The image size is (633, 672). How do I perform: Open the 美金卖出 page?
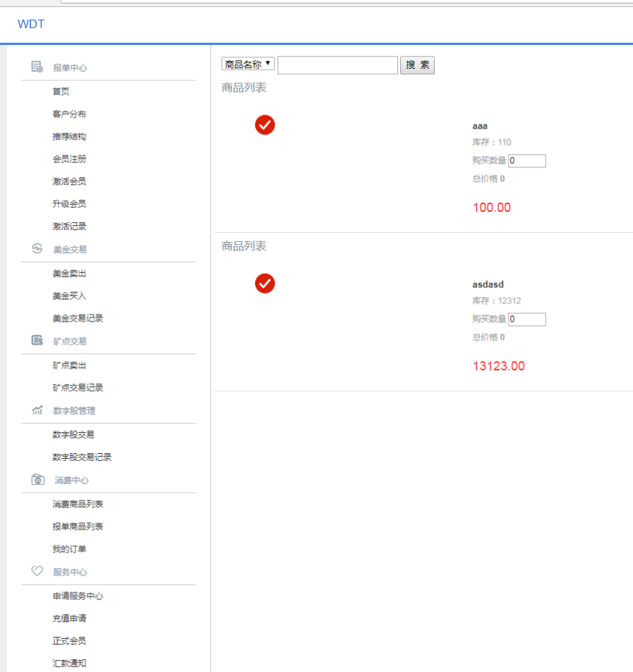click(69, 274)
